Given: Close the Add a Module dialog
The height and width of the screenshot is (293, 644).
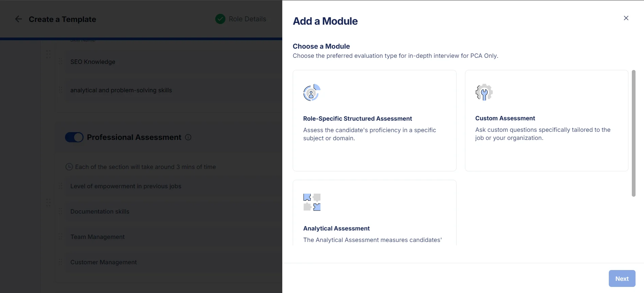Looking at the screenshot, I should (x=626, y=18).
